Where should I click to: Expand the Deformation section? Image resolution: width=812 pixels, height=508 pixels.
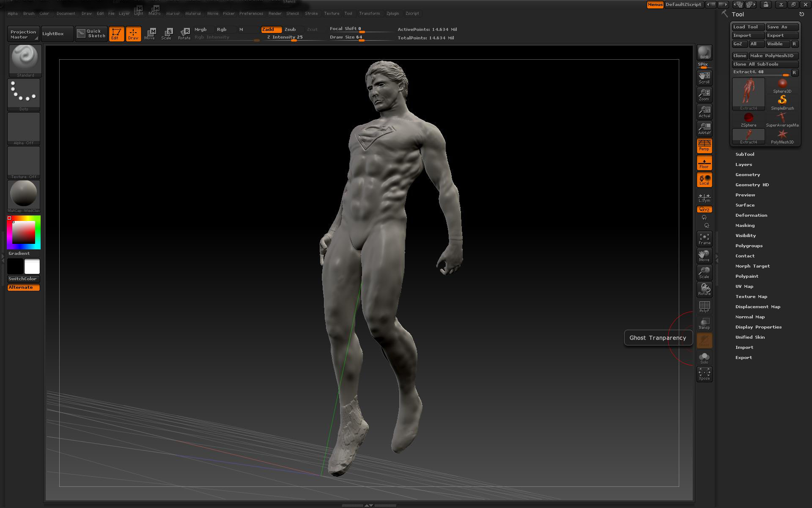751,215
